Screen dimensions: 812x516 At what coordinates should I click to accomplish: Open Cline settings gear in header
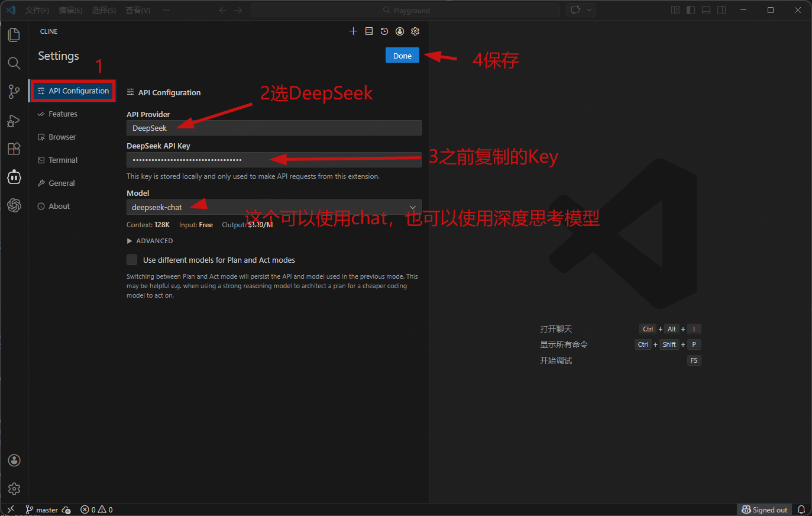click(415, 31)
